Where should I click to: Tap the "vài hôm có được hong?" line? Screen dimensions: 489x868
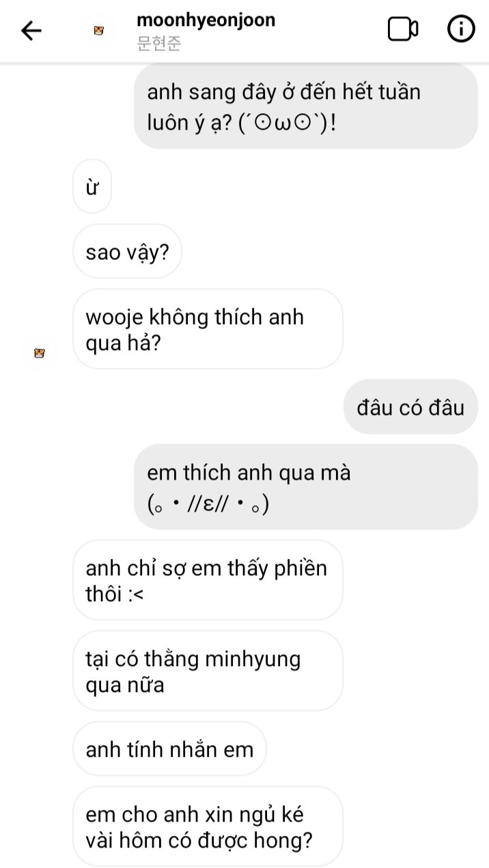[x=199, y=841]
